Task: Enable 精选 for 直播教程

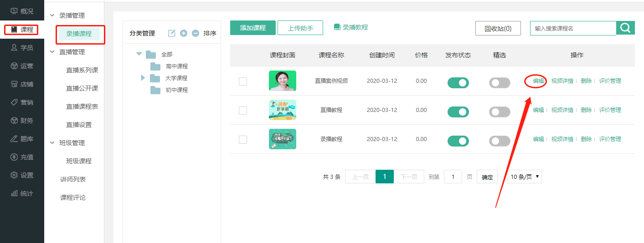Action: [x=500, y=112]
